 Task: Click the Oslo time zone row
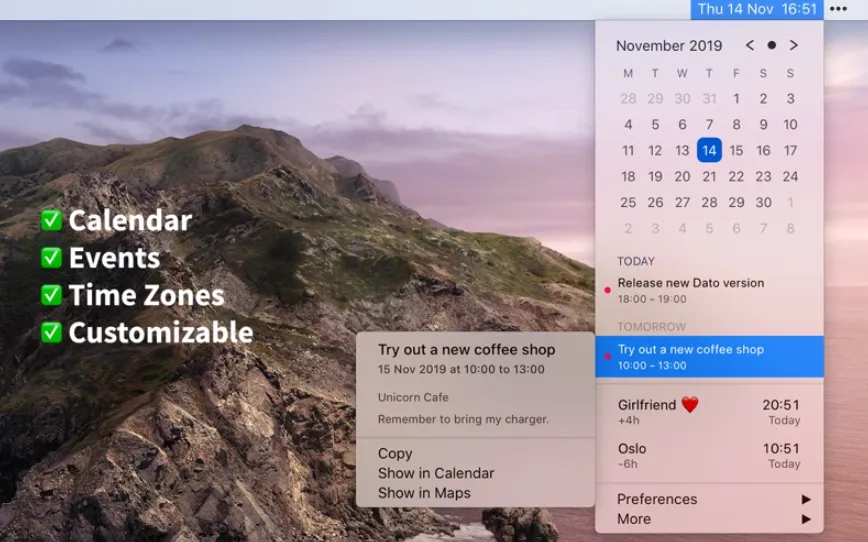(x=710, y=456)
